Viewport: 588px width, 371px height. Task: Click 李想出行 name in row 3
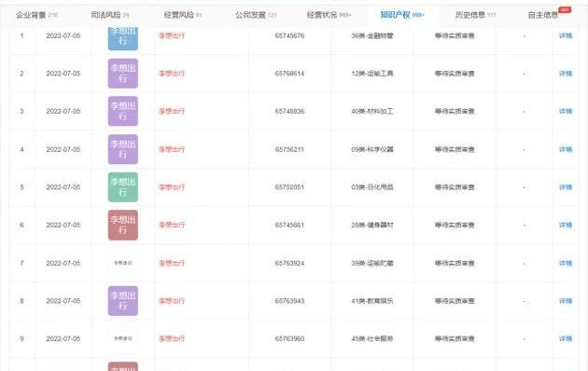click(172, 111)
